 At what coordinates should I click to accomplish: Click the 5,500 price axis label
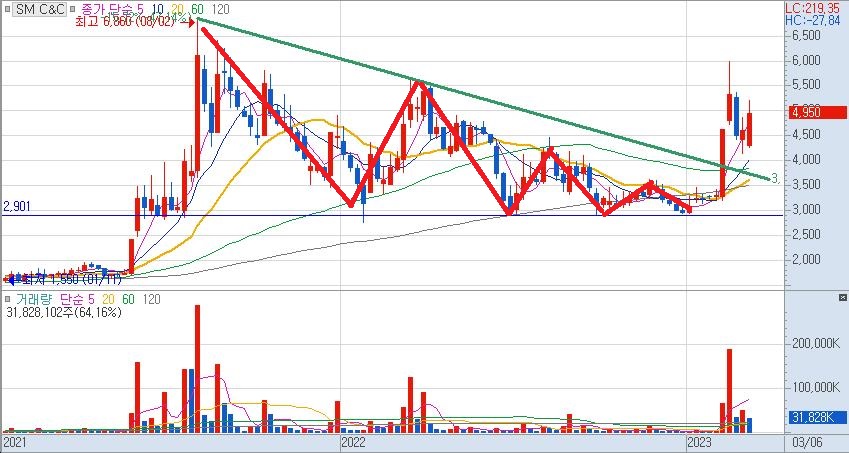pyautogui.click(x=805, y=85)
